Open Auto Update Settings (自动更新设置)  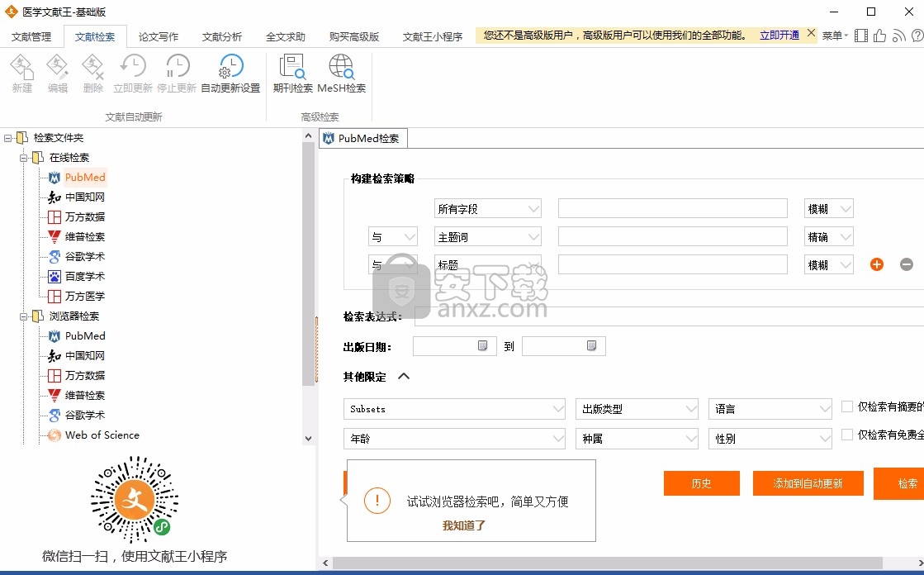(x=230, y=74)
